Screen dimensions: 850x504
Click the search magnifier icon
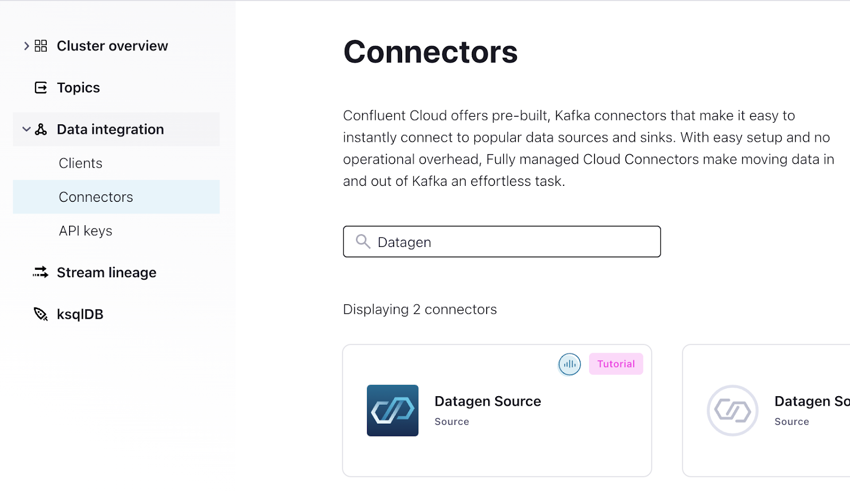(363, 242)
